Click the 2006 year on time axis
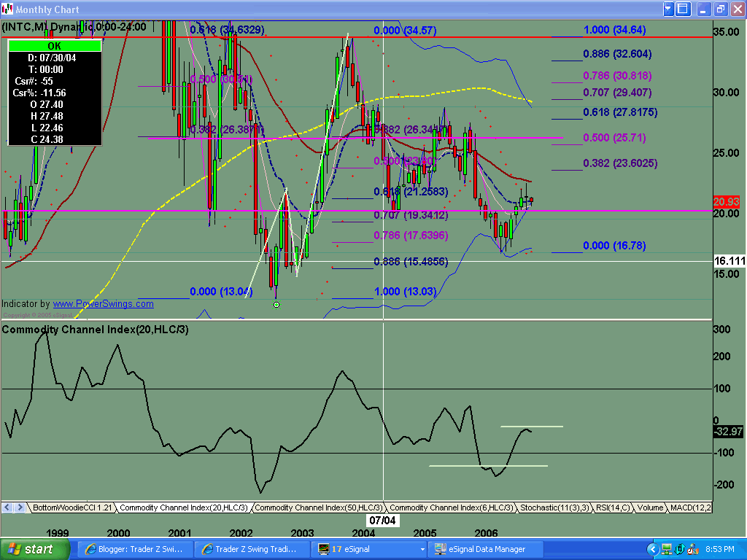The height and width of the screenshot is (560, 747). pyautogui.click(x=486, y=533)
